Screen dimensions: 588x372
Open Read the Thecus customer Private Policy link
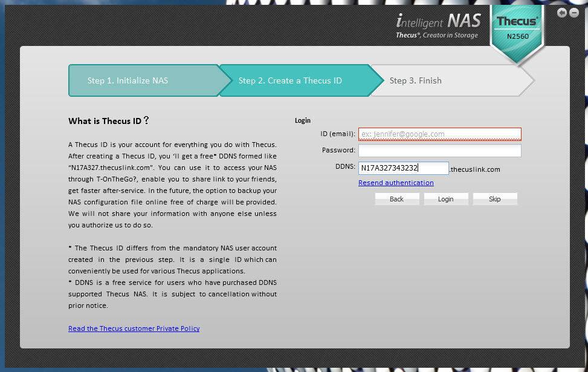[134, 328]
